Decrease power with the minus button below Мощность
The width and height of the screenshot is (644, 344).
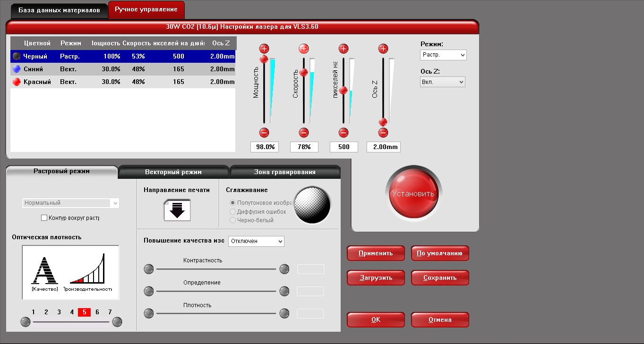coord(264,133)
